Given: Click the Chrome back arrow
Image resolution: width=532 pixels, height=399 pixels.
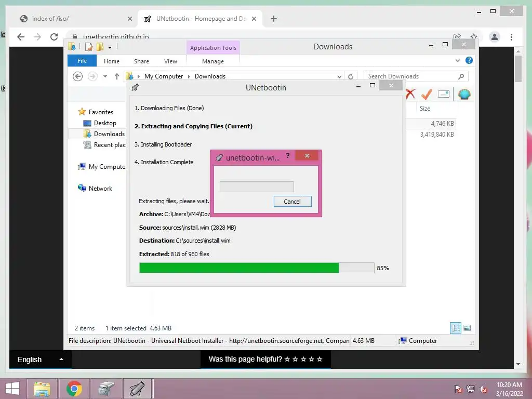Looking at the screenshot, I should (21, 37).
